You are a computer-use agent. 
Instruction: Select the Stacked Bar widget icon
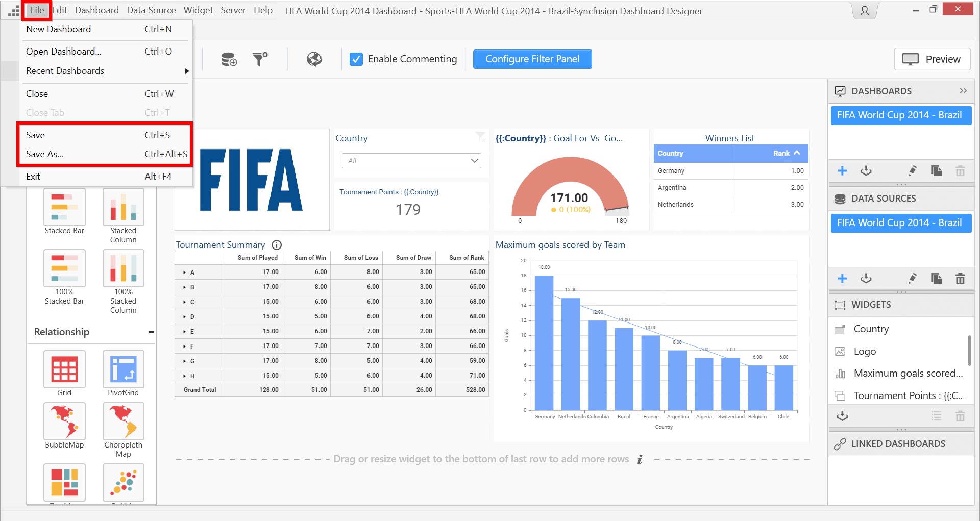(x=64, y=207)
